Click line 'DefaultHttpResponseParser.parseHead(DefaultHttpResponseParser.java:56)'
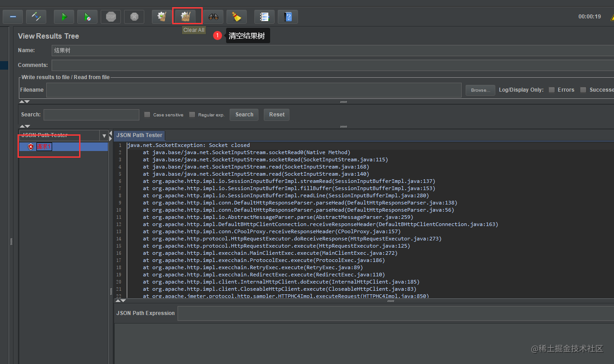The image size is (614, 364). point(298,210)
